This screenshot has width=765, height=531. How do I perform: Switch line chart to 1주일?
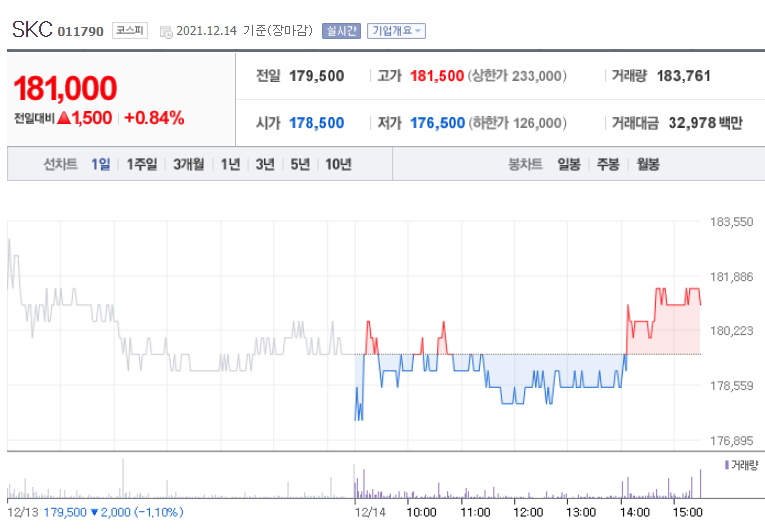(x=142, y=164)
